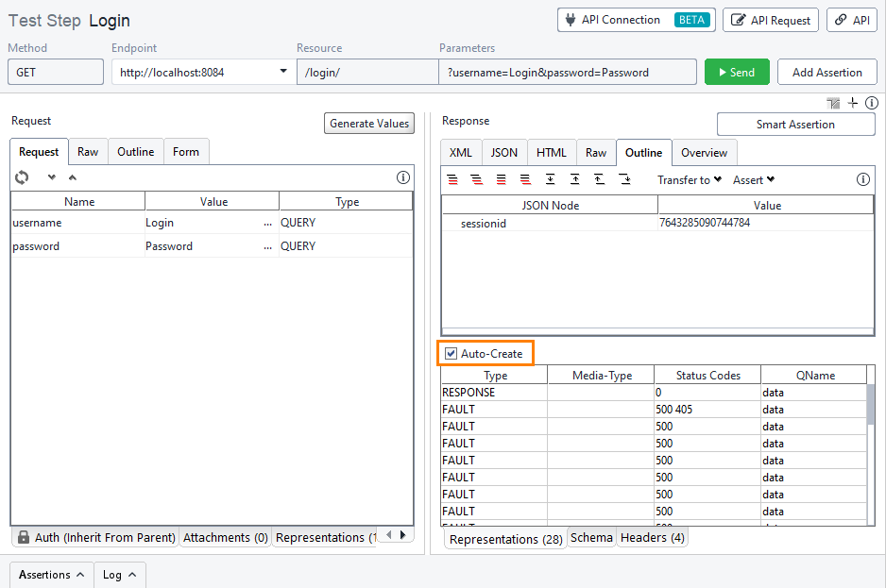Click the move parameter down arrow icon

[52, 177]
